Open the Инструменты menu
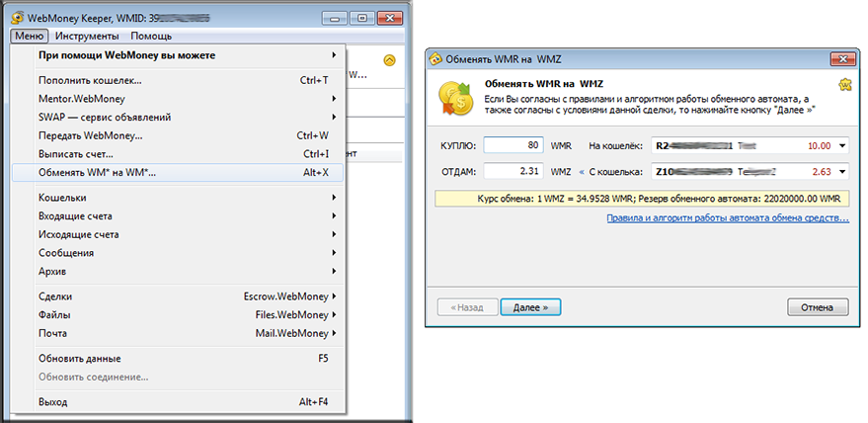 point(87,36)
